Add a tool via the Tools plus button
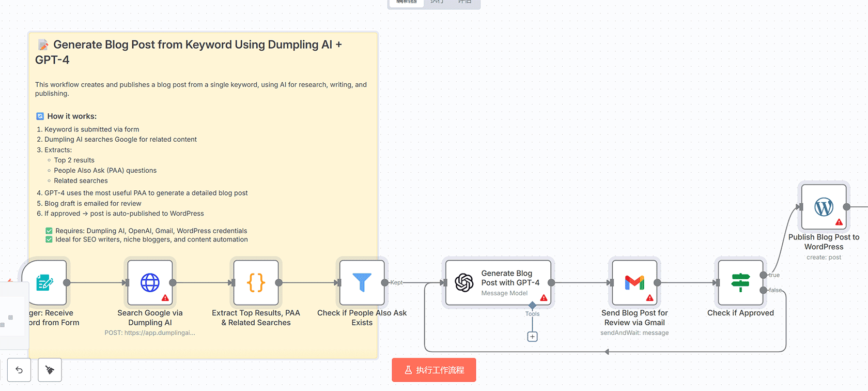Screen dimensions: 868x391 coord(532,337)
